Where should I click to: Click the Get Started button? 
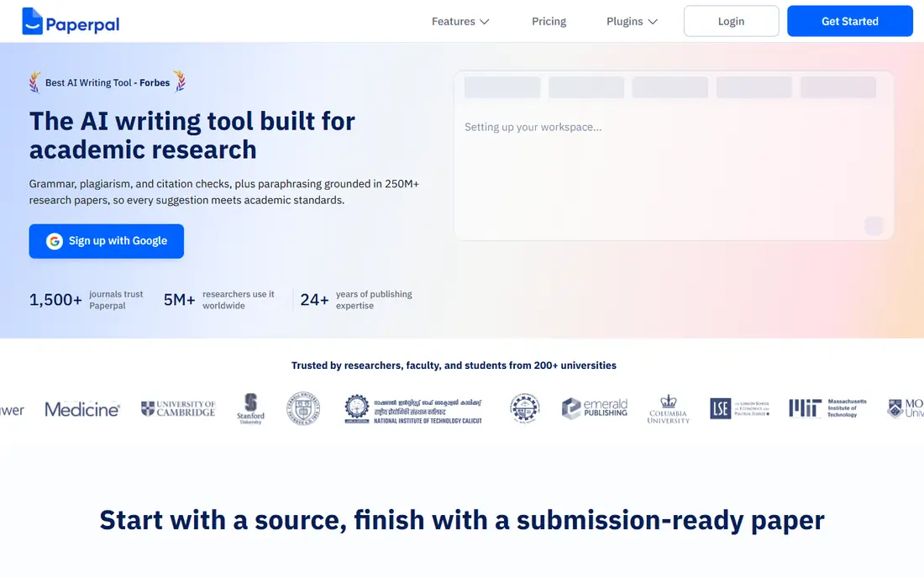tap(850, 21)
